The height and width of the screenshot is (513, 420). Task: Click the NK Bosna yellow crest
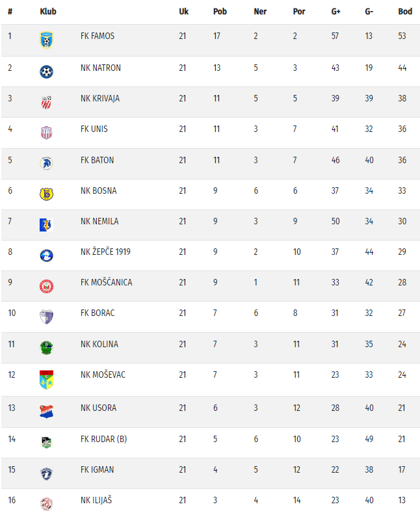coord(46,194)
